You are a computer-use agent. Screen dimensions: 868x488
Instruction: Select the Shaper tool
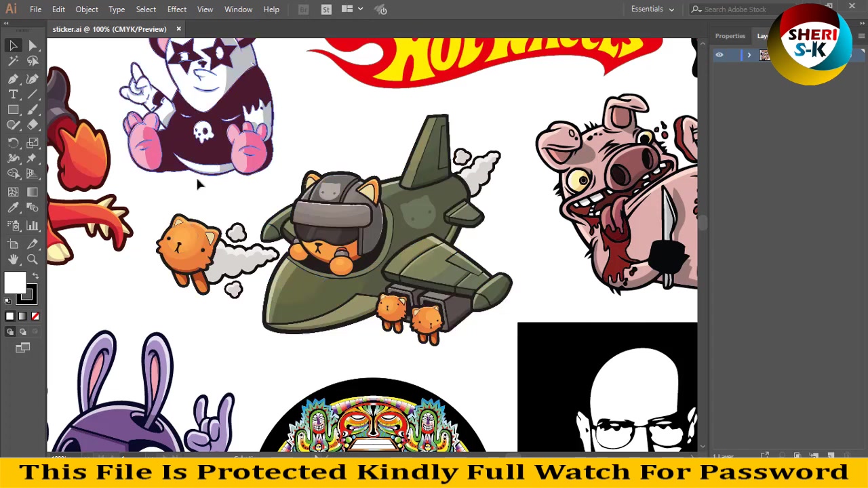pyautogui.click(x=14, y=125)
